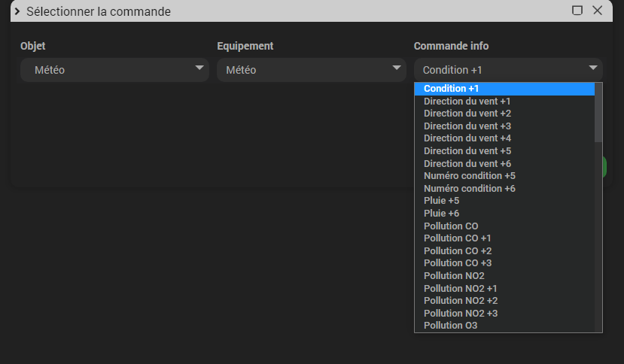
Task: Open the Objet dropdown showing Météo
Action: point(114,70)
